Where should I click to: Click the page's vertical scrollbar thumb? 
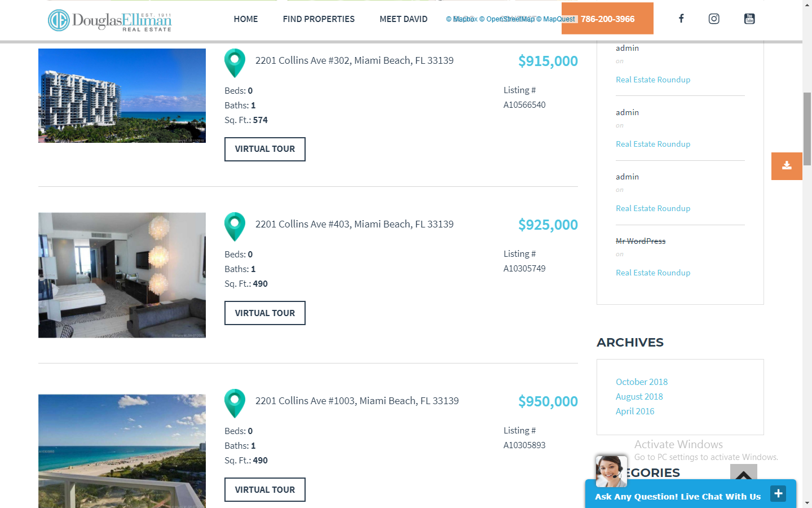click(x=807, y=129)
